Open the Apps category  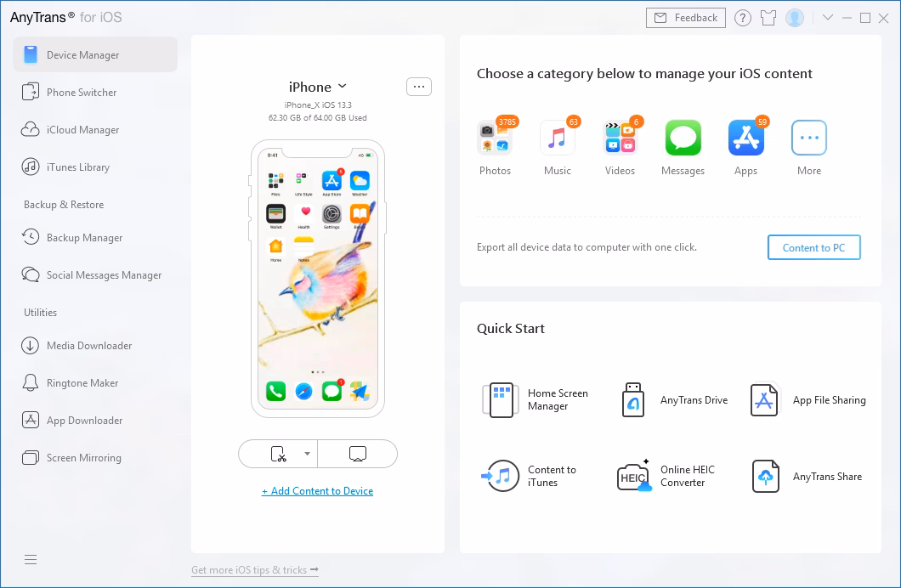[745, 138]
